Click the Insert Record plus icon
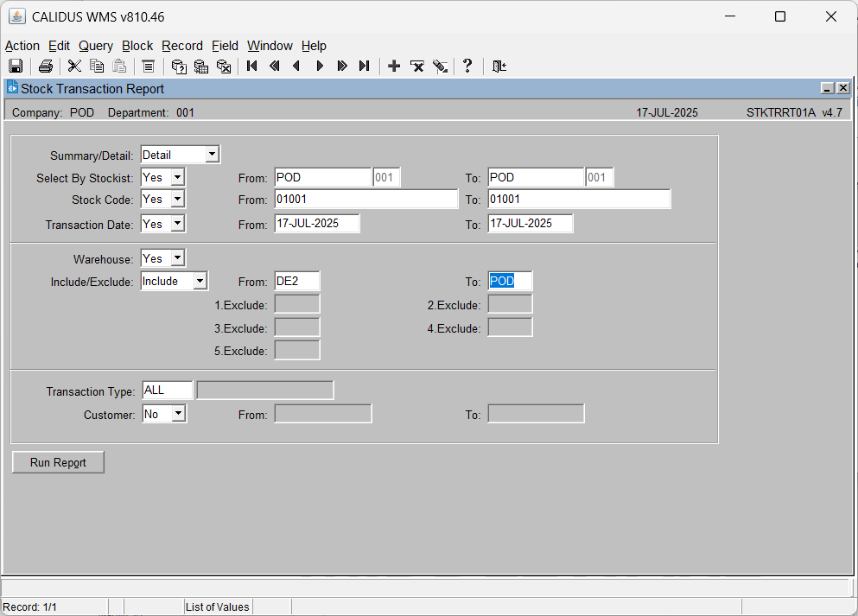The height and width of the screenshot is (616, 858). click(x=394, y=67)
